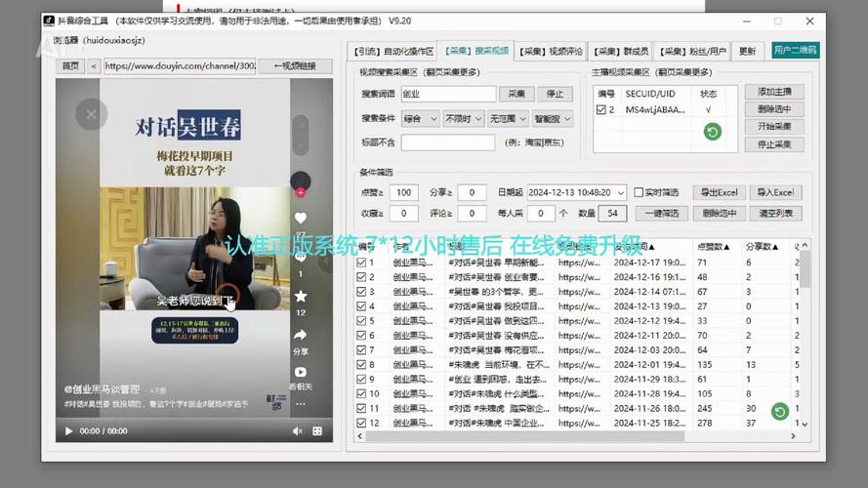Click the back arrow button beside 首页
This screenshot has height=488, width=868.
94,65
